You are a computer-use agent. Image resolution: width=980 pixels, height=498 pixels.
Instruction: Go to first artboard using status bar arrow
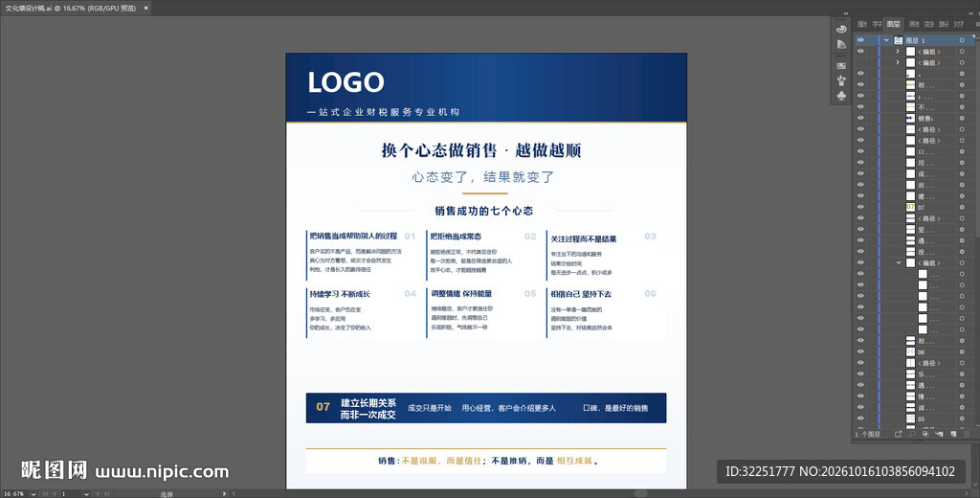tap(46, 493)
